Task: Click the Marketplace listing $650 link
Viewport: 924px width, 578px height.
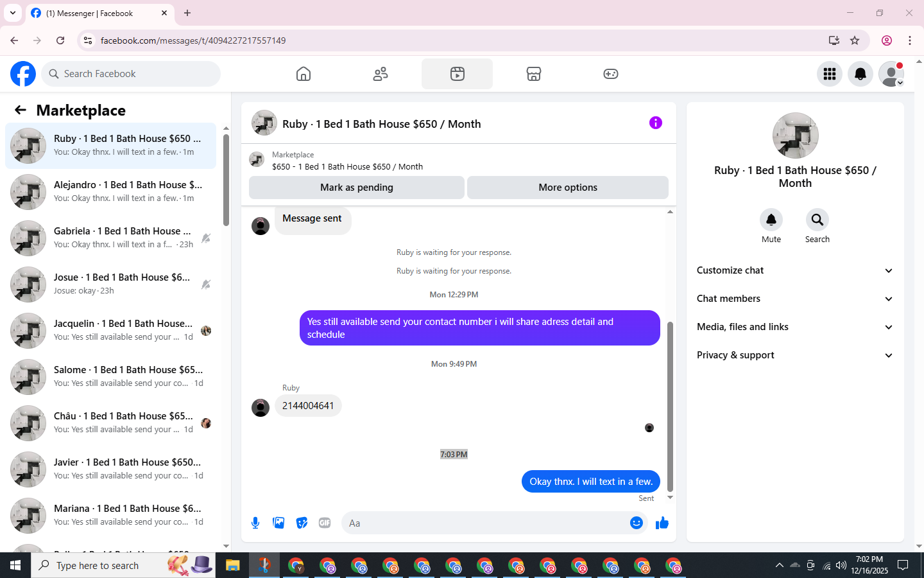Action: point(347,166)
